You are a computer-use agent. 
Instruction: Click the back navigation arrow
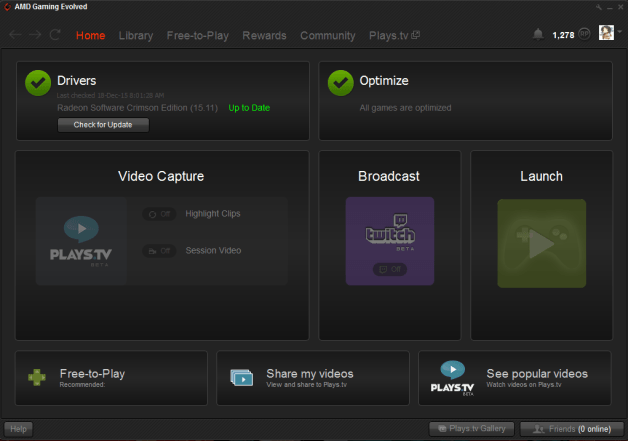(14, 35)
